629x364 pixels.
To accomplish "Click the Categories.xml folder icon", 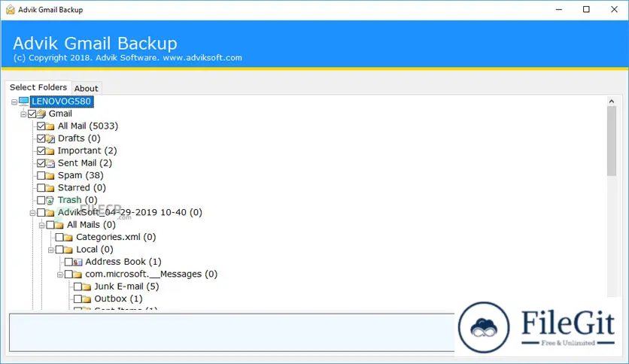I will [68, 238].
